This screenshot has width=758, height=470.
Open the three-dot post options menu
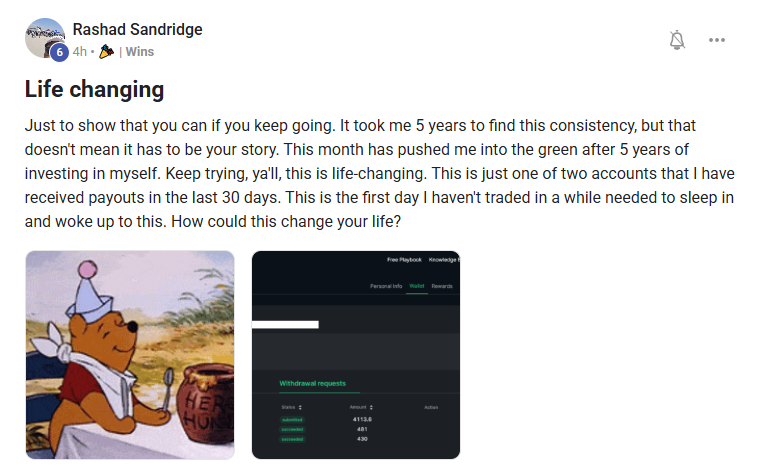[716, 40]
